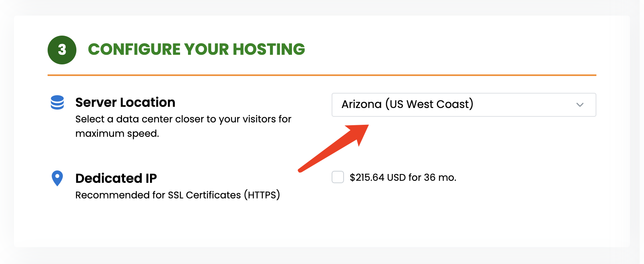Enable the Dedicated IP checkbox
The height and width of the screenshot is (264, 644).
(338, 177)
